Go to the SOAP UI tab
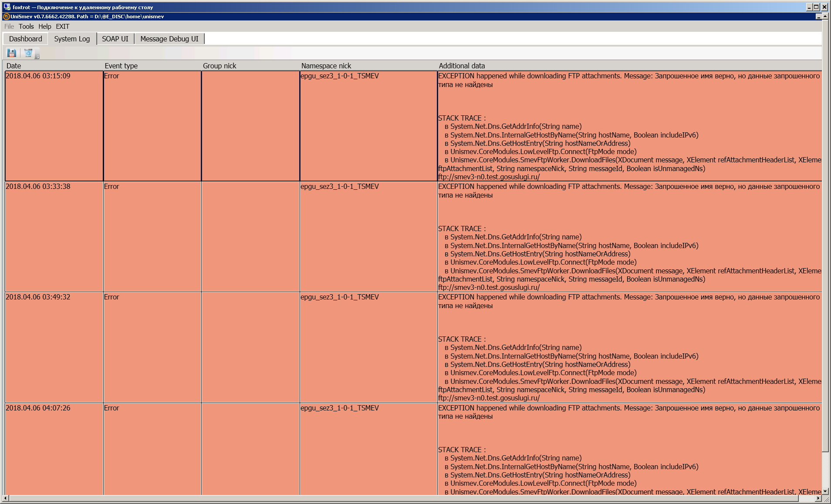Viewport: 831px width, 504px height. pos(115,39)
